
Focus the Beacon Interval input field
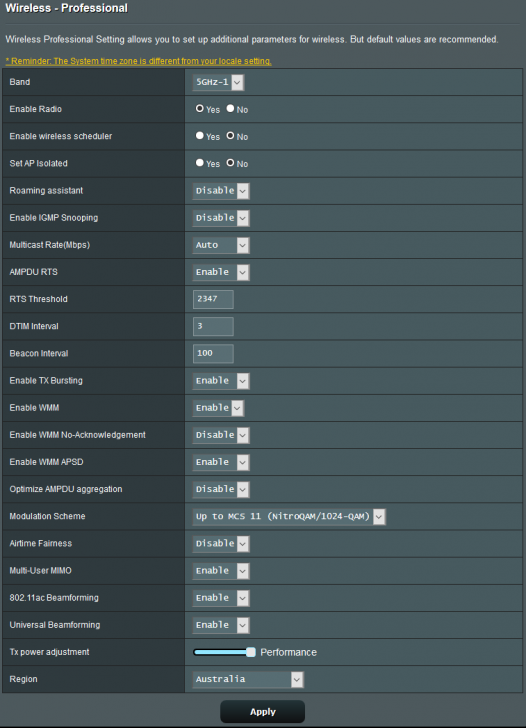pyautogui.click(x=213, y=353)
